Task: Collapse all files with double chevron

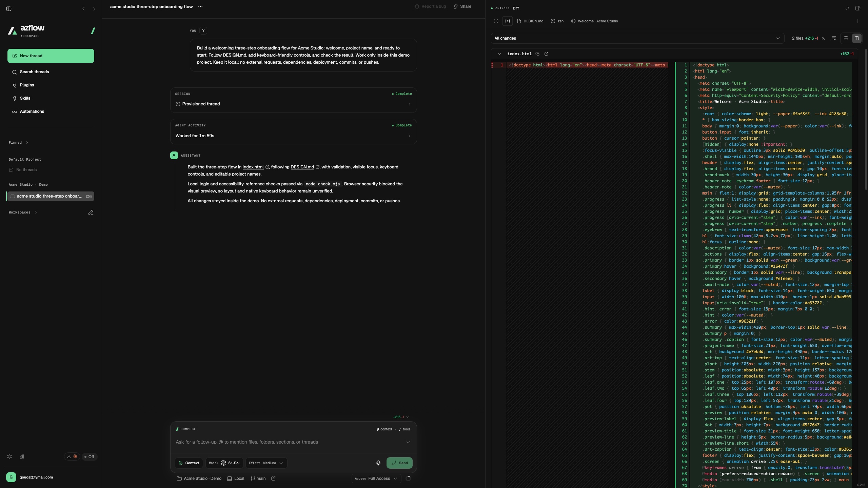Action: coord(823,38)
